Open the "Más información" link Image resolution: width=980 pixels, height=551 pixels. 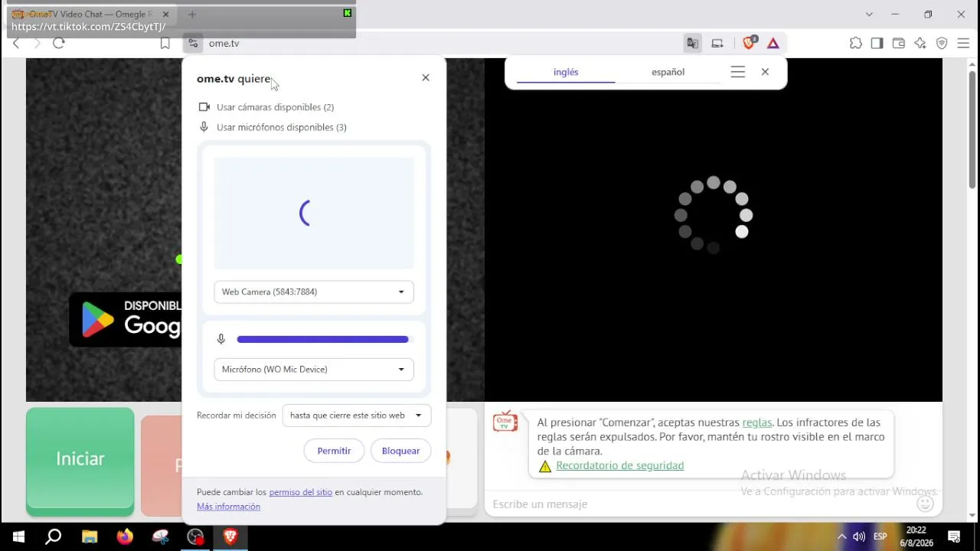pyautogui.click(x=228, y=507)
